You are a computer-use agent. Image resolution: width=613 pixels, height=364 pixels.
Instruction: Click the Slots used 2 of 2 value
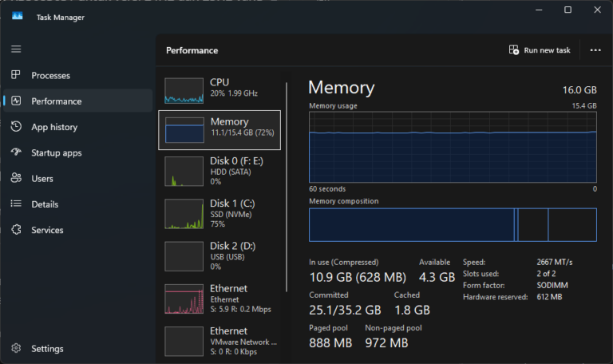[x=546, y=274]
